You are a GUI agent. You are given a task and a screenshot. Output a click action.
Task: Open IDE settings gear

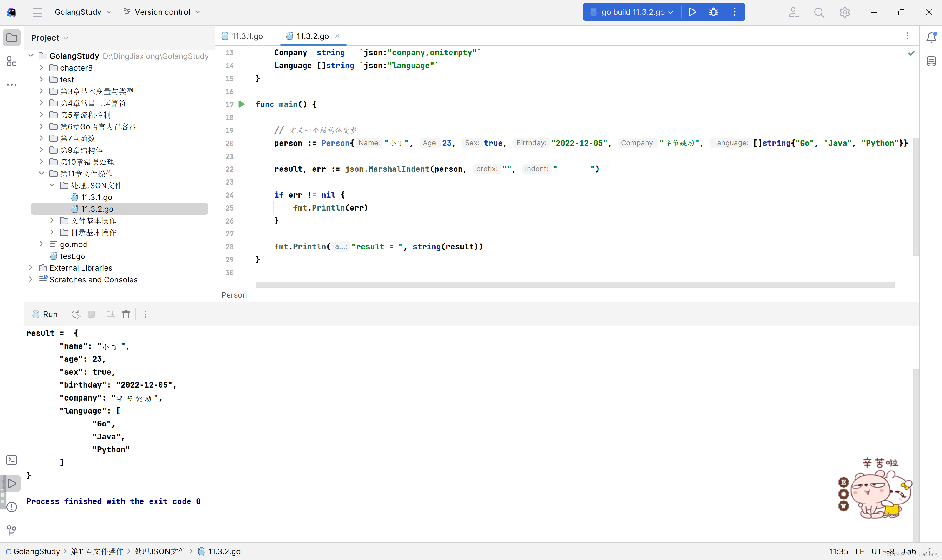tap(845, 12)
